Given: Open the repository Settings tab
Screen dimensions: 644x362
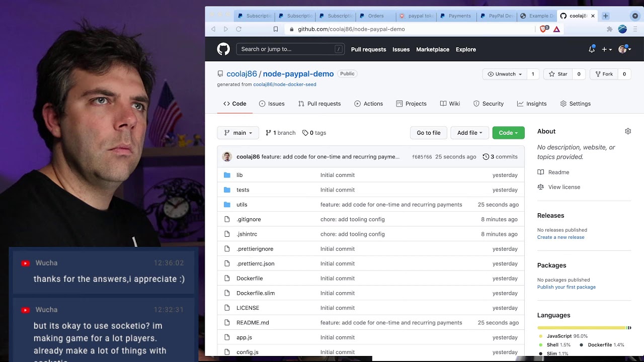Looking at the screenshot, I should click(576, 104).
